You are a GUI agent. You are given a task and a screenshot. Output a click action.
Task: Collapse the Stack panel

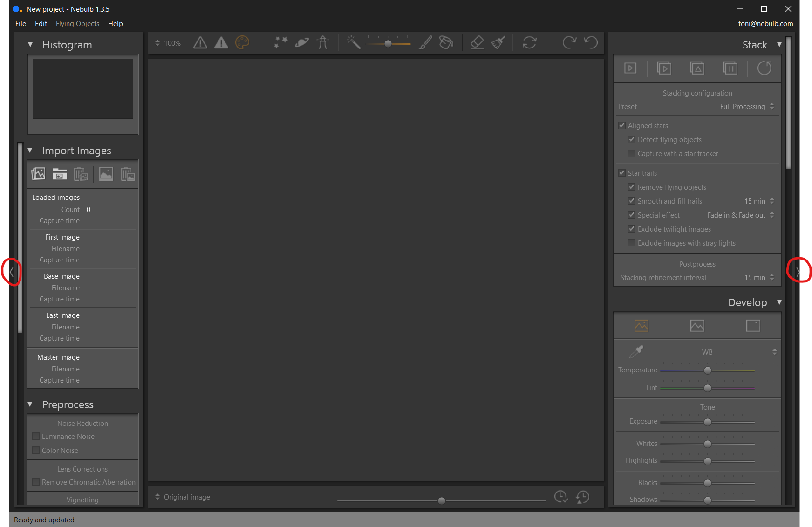coord(779,45)
